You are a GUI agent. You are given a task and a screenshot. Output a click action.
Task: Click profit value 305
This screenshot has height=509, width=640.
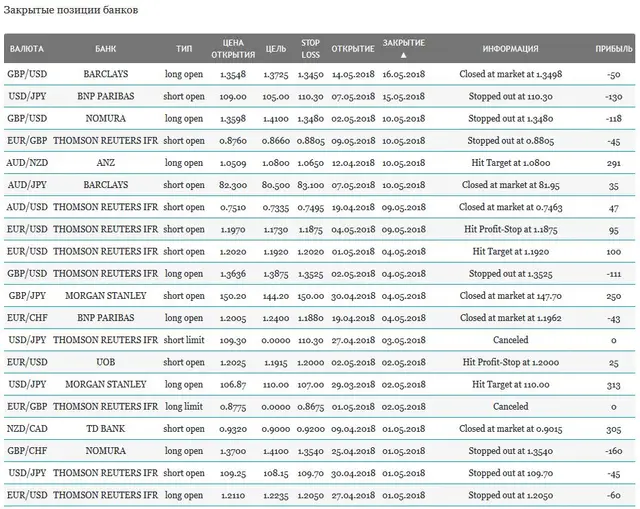(x=613, y=429)
